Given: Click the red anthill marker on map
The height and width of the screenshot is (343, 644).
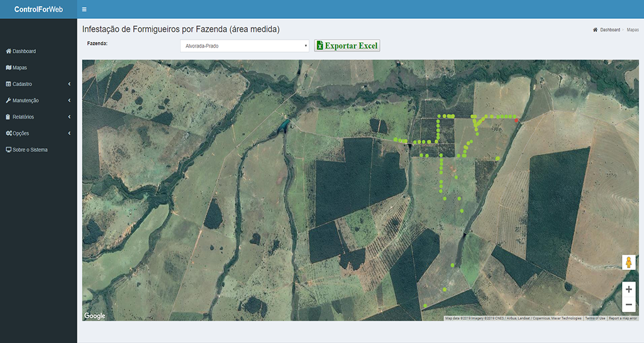Looking at the screenshot, I should 517,119.
